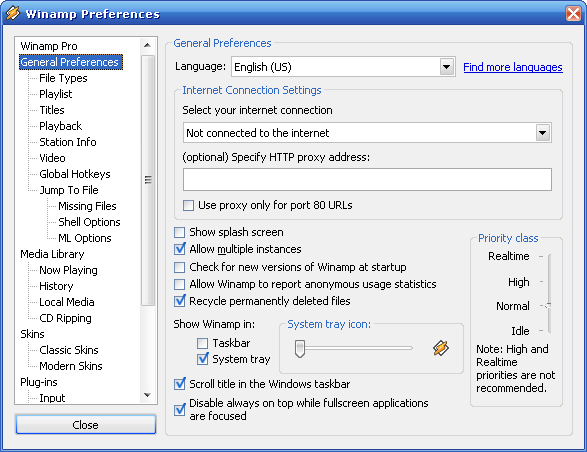Click the Winamp icon in System tray icon preview

441,348
